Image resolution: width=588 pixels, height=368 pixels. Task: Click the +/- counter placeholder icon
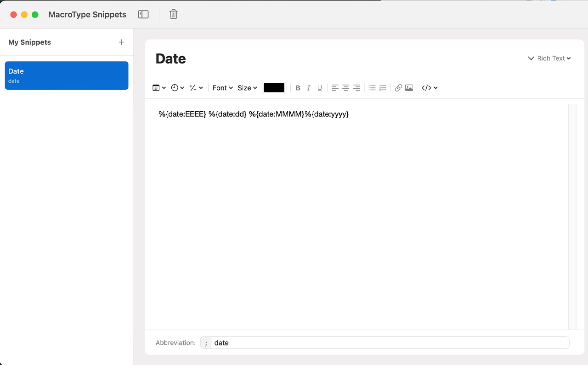[194, 87]
